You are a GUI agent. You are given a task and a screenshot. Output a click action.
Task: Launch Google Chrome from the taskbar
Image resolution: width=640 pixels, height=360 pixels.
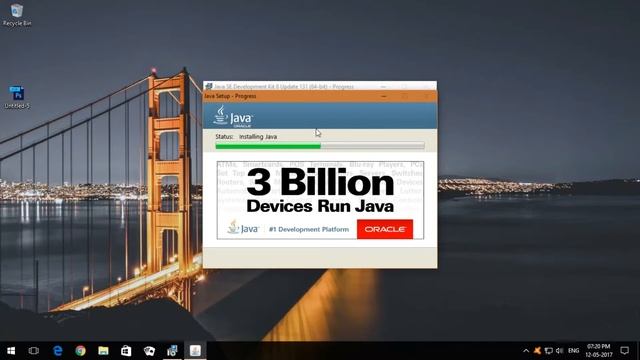point(80,351)
